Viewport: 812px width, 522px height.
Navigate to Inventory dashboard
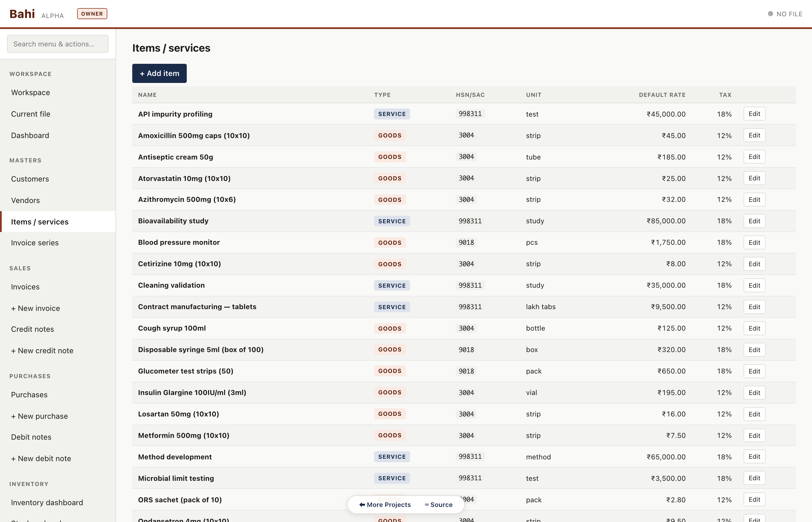click(x=47, y=502)
